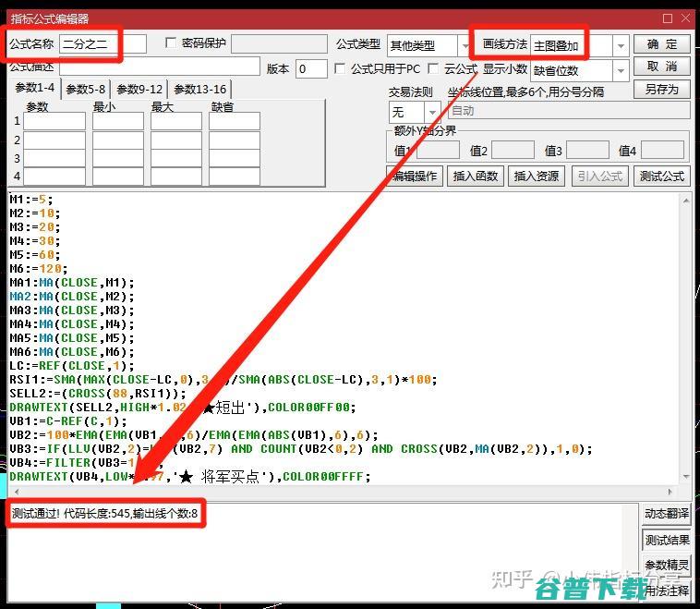700x609 pixels.
Task: Click the 最小 field in row 2
Action: pos(118,140)
